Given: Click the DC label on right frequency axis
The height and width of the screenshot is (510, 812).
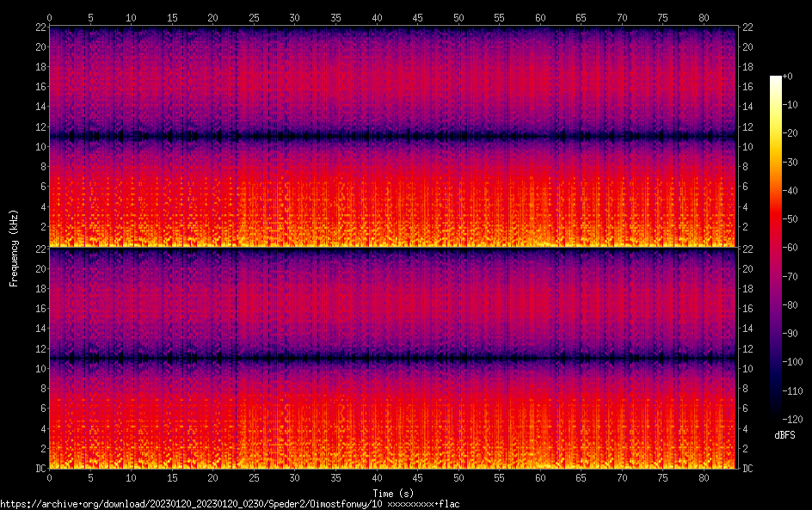Looking at the screenshot, I should coord(748,468).
